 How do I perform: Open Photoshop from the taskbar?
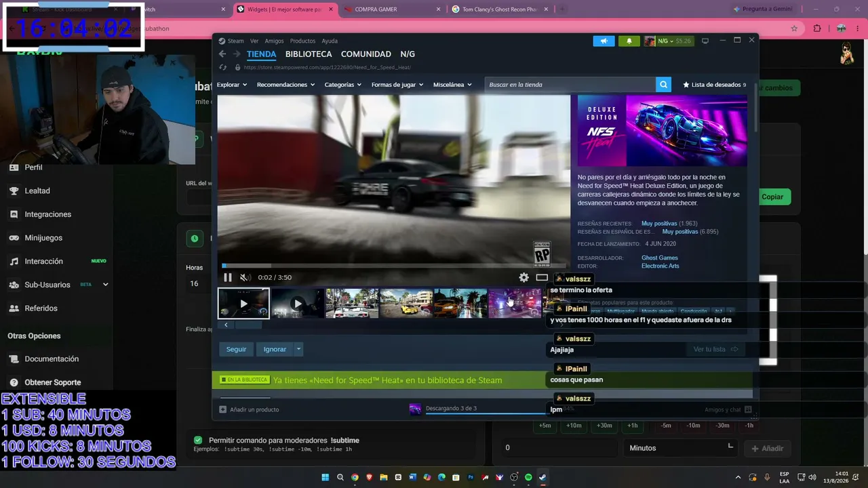(x=471, y=477)
